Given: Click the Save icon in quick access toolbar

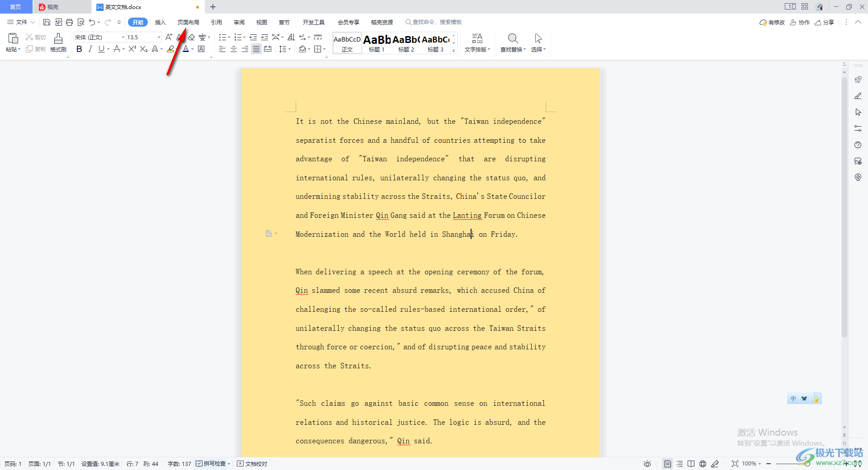Looking at the screenshot, I should click(x=47, y=22).
